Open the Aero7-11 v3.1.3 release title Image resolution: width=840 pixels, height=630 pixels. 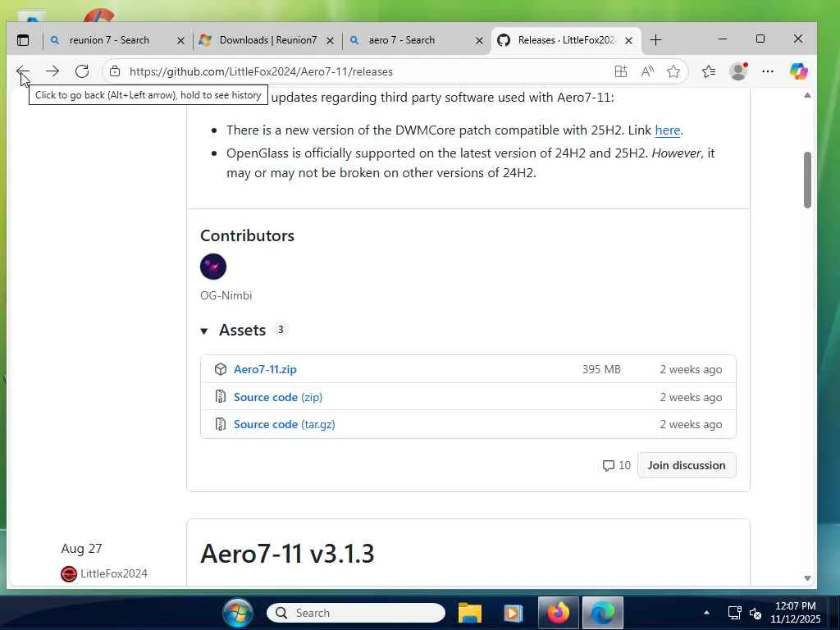(287, 554)
